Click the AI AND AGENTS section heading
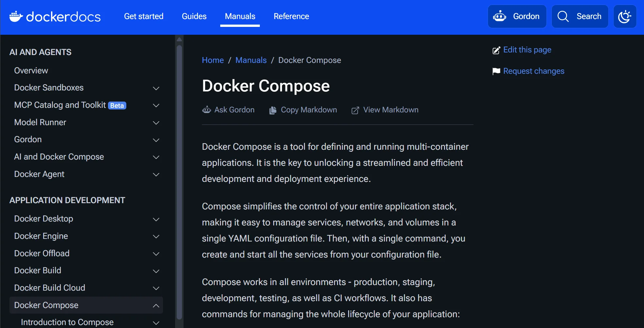This screenshot has width=644, height=328. 40,52
